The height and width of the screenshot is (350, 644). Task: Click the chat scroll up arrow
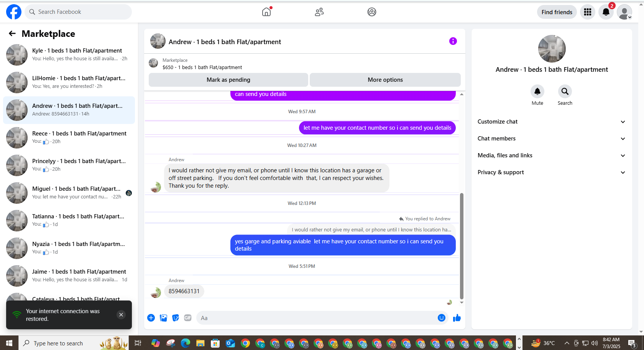pyautogui.click(x=462, y=94)
